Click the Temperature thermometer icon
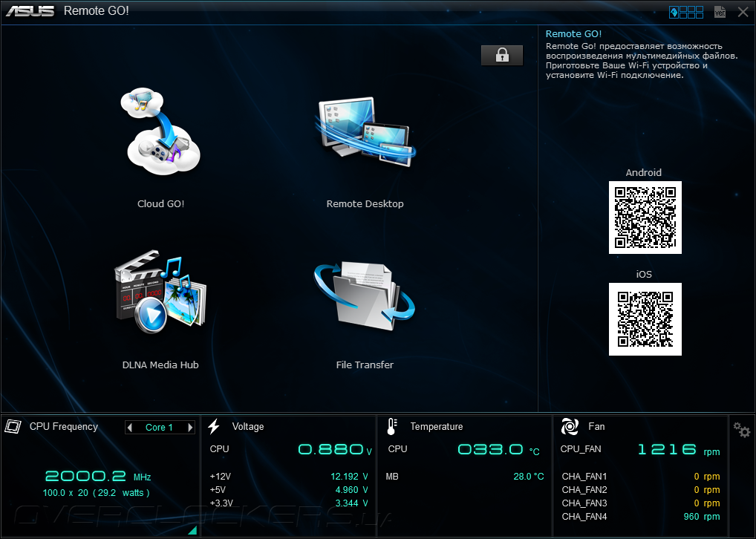 coord(392,427)
